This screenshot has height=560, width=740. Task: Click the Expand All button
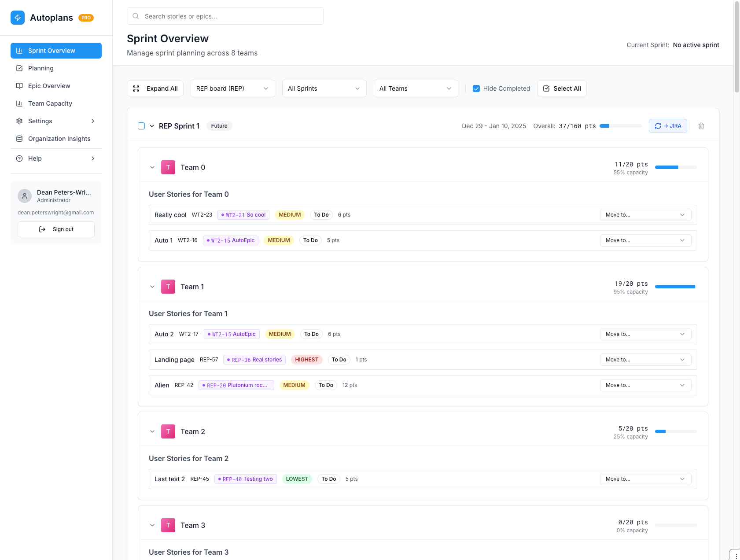[x=155, y=88]
